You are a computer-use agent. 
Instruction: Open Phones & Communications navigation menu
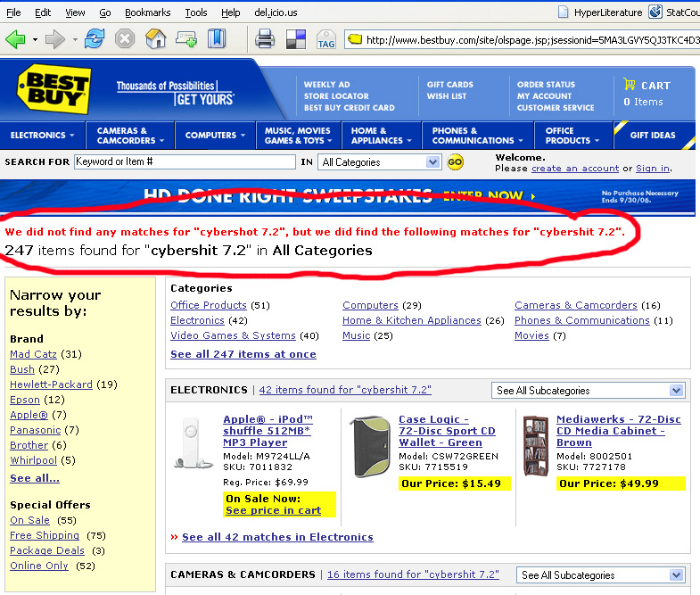[x=477, y=136]
